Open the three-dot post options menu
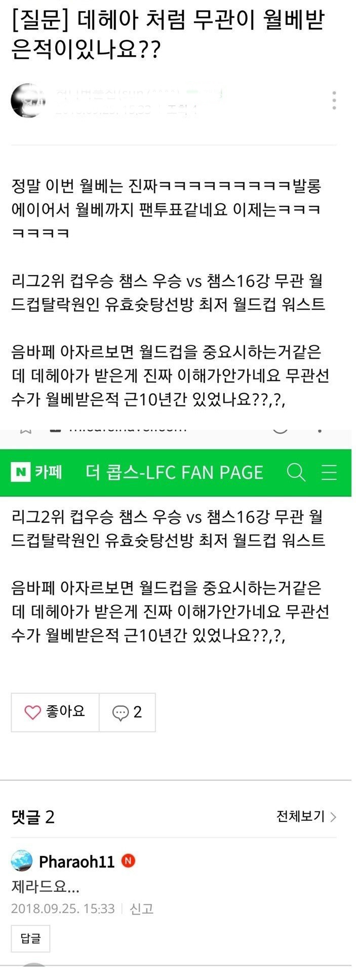The height and width of the screenshot is (980, 356). (334, 100)
